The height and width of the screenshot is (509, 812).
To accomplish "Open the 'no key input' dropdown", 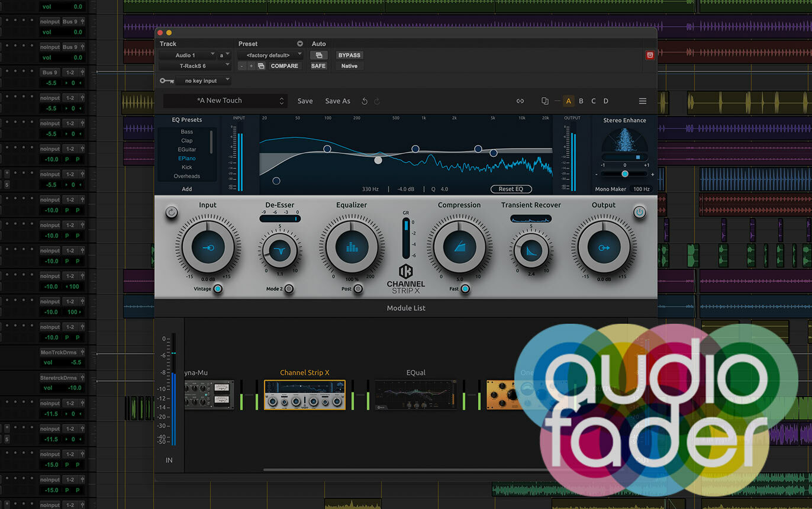I will 203,80.
